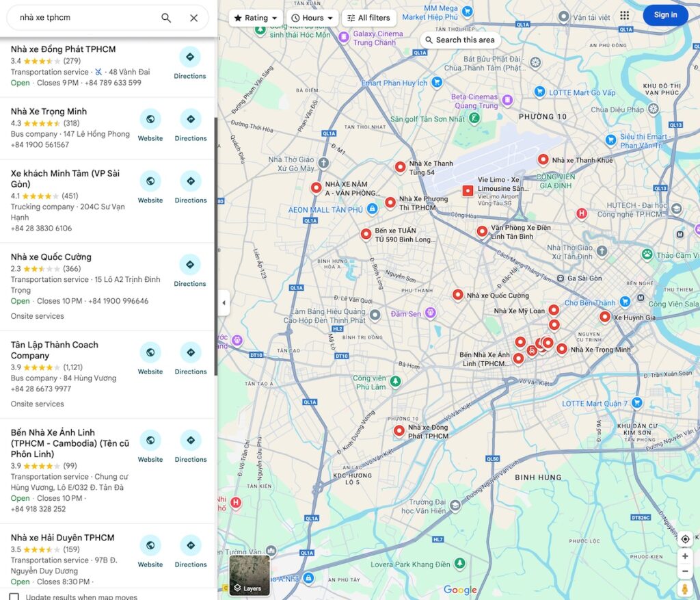
Task: Open Nhà xe Hải Duyên TPHCM listing
Action: [62, 538]
